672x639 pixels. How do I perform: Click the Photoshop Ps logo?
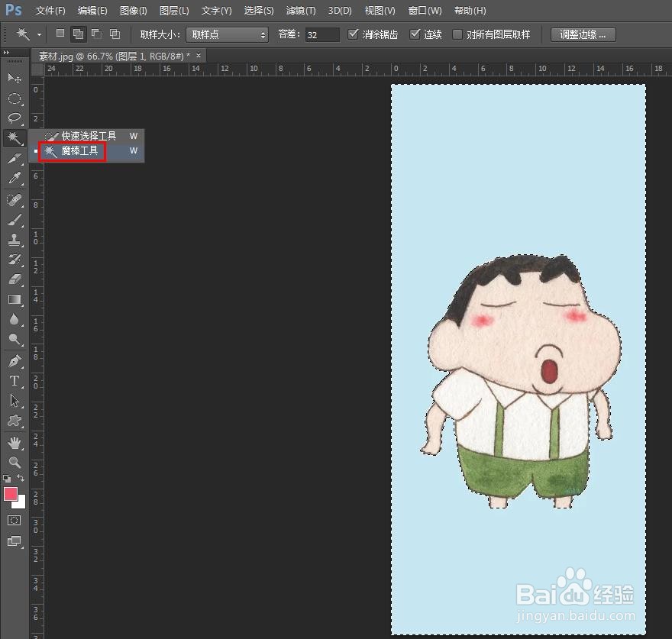pyautogui.click(x=13, y=9)
